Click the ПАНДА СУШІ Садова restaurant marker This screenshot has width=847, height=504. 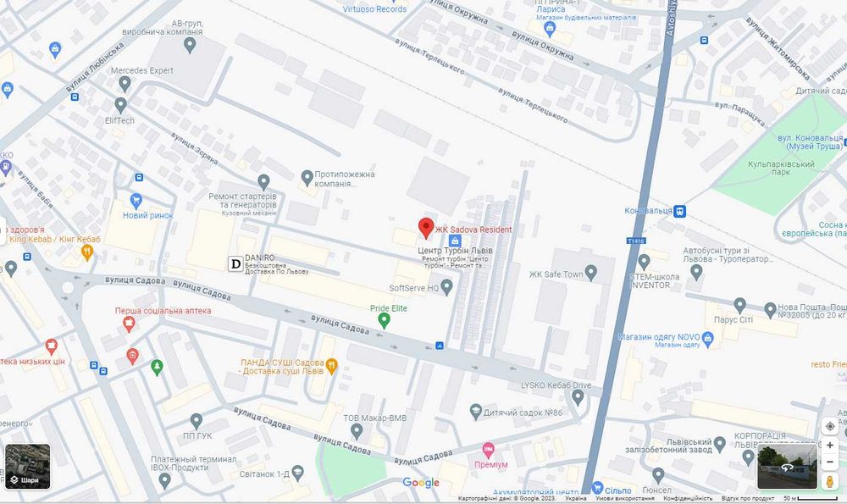coord(332,367)
